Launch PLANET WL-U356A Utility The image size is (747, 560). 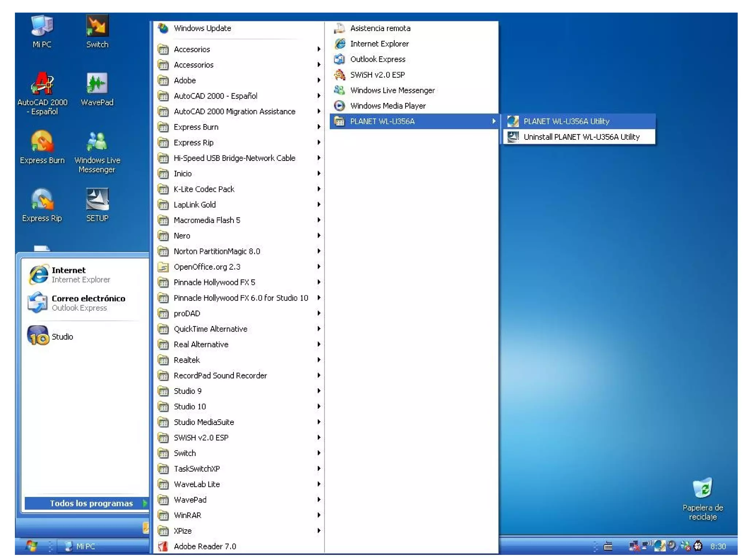click(x=566, y=121)
